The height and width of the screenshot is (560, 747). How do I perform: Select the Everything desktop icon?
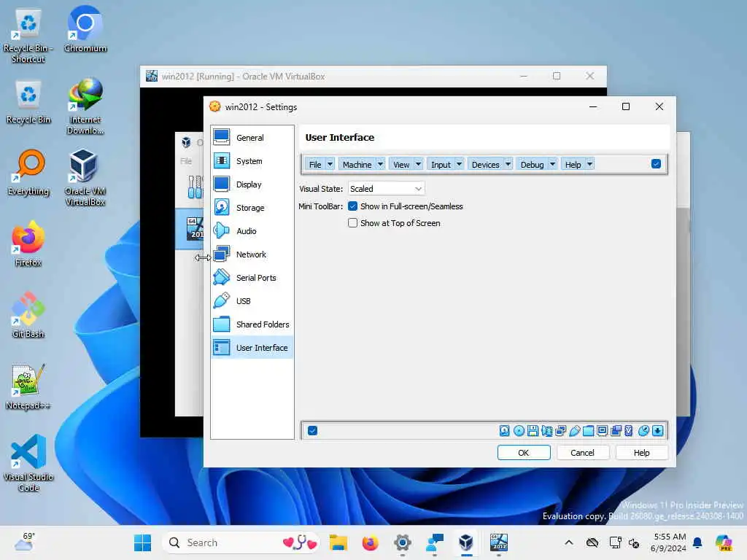[28, 172]
